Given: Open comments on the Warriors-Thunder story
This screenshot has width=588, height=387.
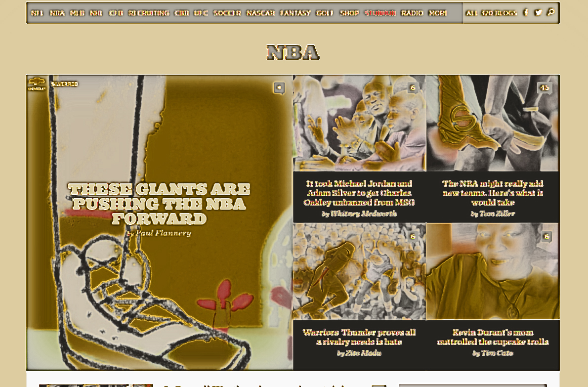Looking at the screenshot, I should click(x=413, y=237).
